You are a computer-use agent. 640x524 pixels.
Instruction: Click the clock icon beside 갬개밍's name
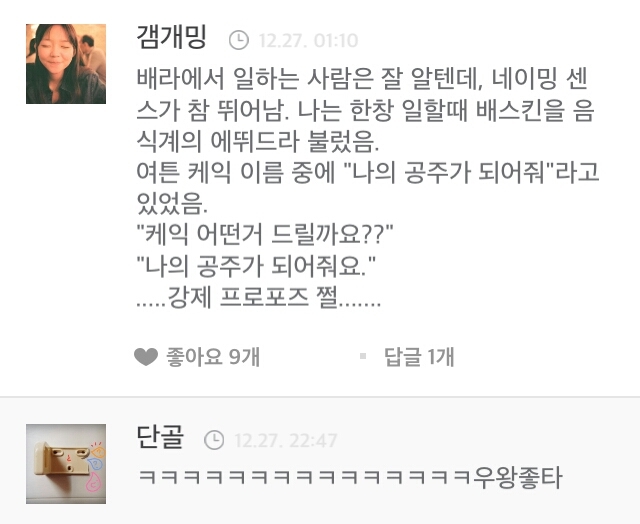point(238,40)
